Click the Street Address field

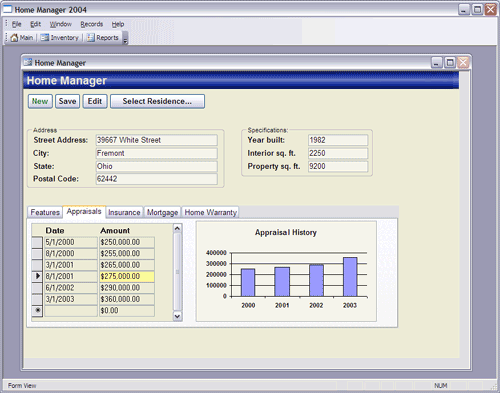click(x=157, y=140)
